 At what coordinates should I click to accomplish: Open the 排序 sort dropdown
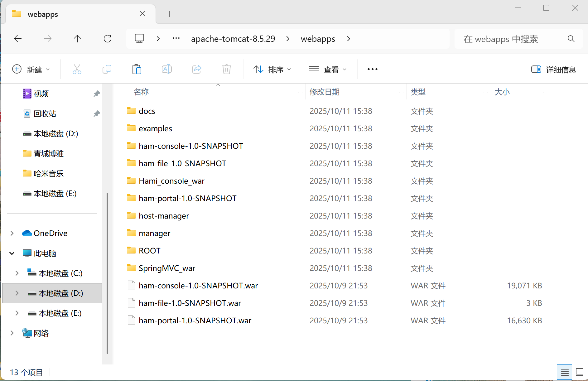click(x=272, y=69)
